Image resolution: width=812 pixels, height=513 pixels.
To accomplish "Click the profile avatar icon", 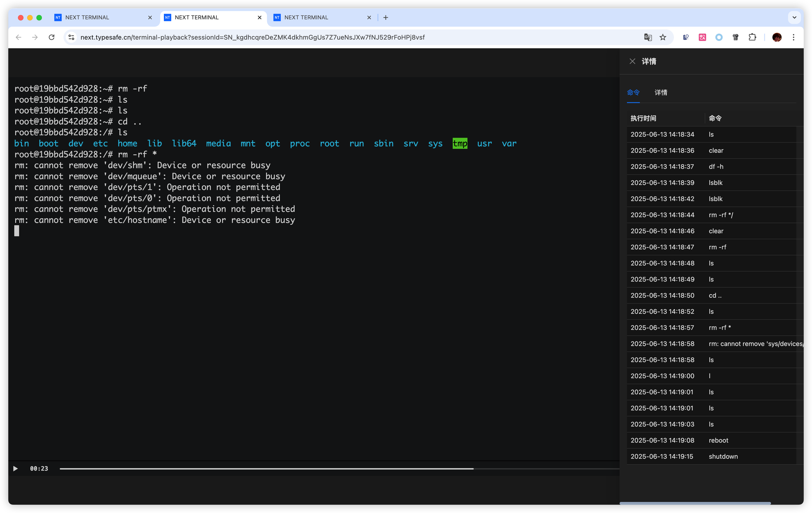I will point(777,37).
